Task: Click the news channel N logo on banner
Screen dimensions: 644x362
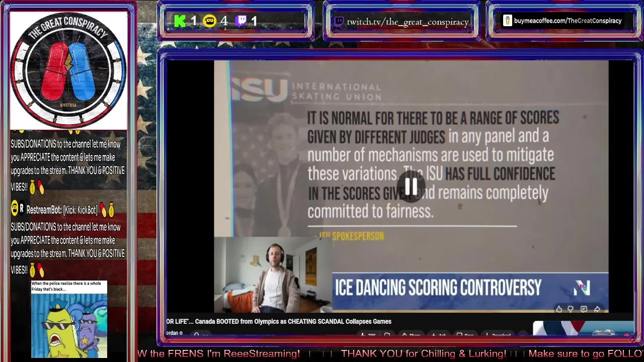Action: click(x=582, y=288)
